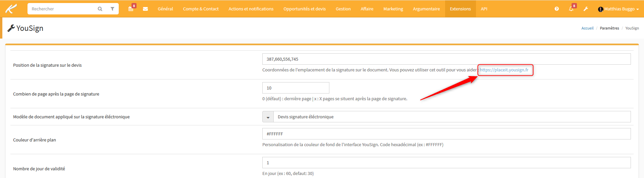Image resolution: width=644 pixels, height=178 pixels.
Task: Click the background color field #FFFFFF
Action: tap(446, 134)
